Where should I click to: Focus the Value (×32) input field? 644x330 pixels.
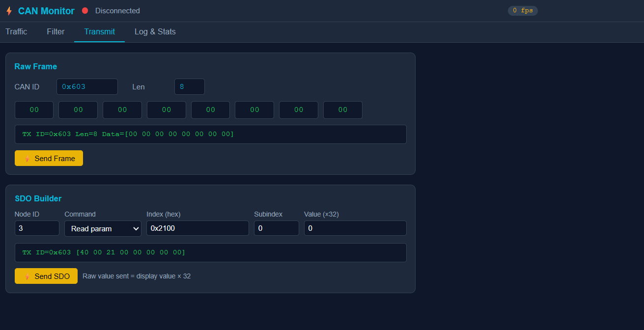(x=355, y=228)
